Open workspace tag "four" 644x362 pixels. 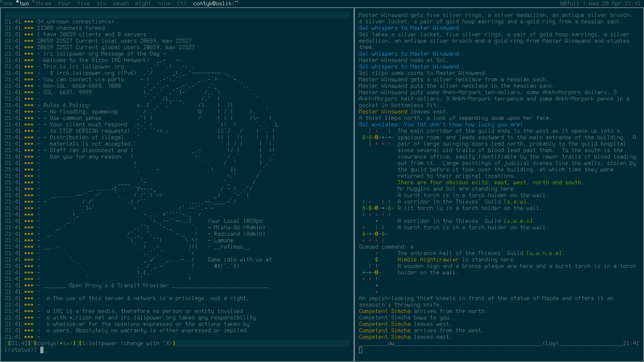point(64,3)
